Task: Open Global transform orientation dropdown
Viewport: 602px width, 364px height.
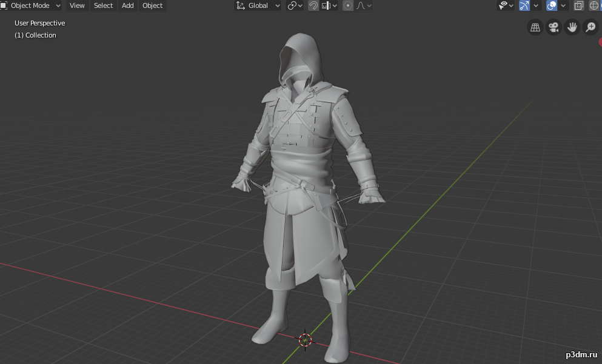Action: pyautogui.click(x=258, y=5)
